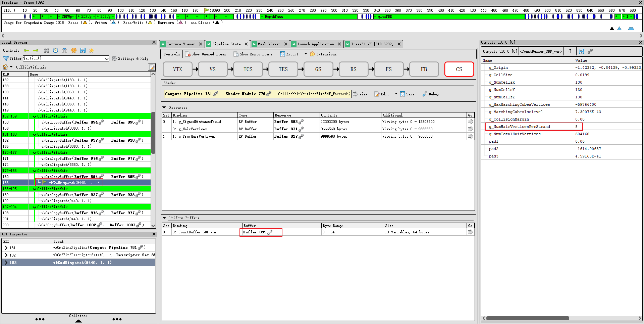Export events using Event Browser floppy icon
The height and width of the screenshot is (324, 644).
pyautogui.click(x=83, y=50)
